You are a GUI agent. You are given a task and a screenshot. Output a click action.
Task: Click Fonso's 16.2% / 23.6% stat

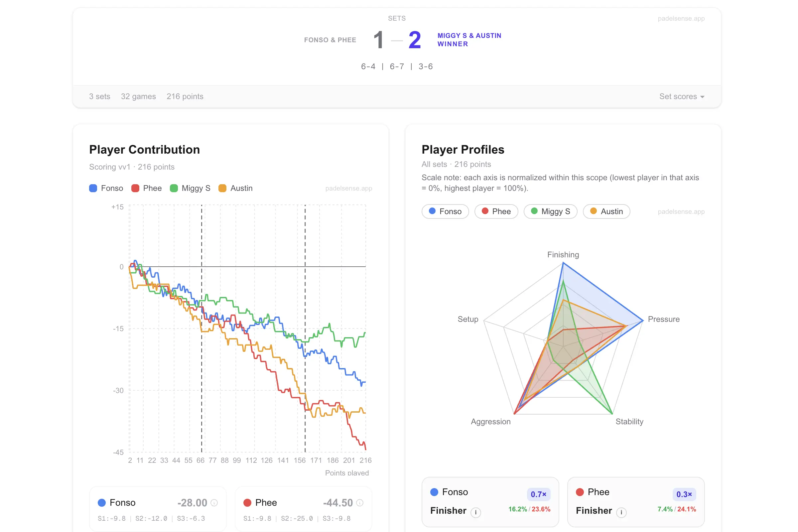[x=529, y=509]
